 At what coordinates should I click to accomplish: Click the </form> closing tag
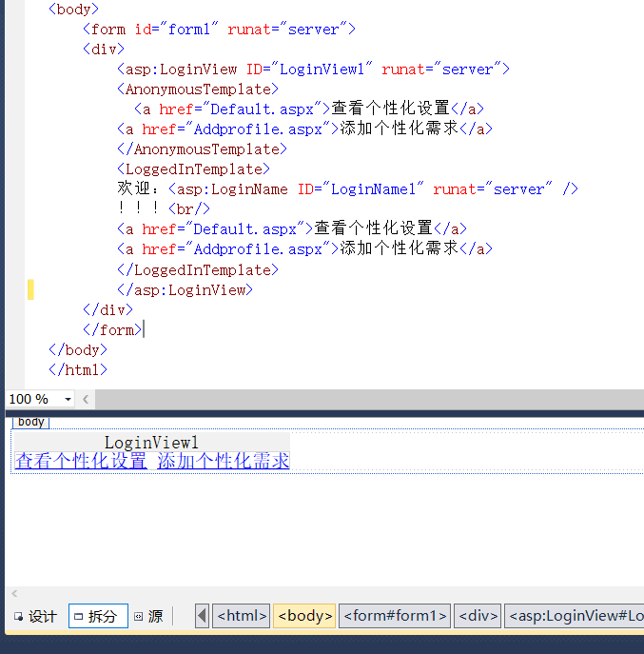[112, 330]
